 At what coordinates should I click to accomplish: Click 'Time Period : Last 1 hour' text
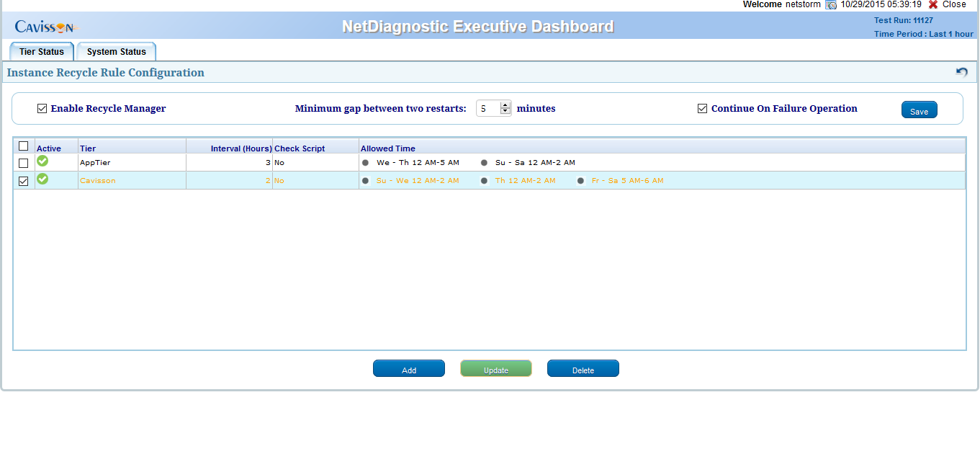pyautogui.click(x=924, y=34)
